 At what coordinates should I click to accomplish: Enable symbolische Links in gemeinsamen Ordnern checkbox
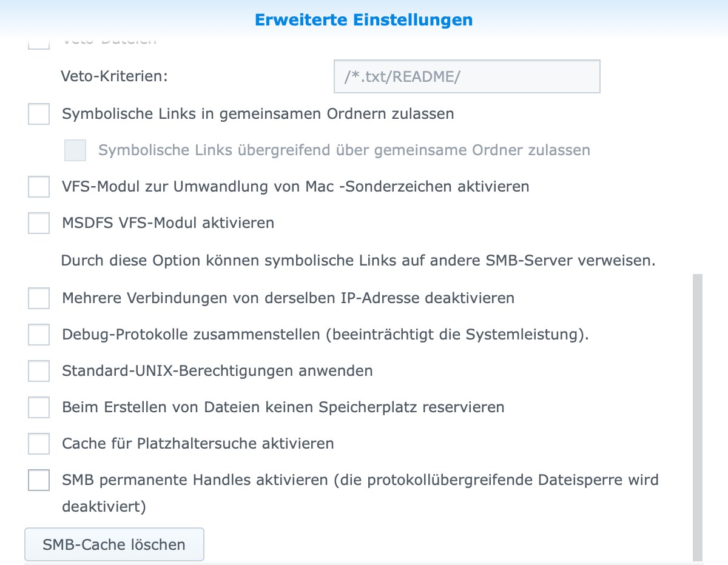39,114
